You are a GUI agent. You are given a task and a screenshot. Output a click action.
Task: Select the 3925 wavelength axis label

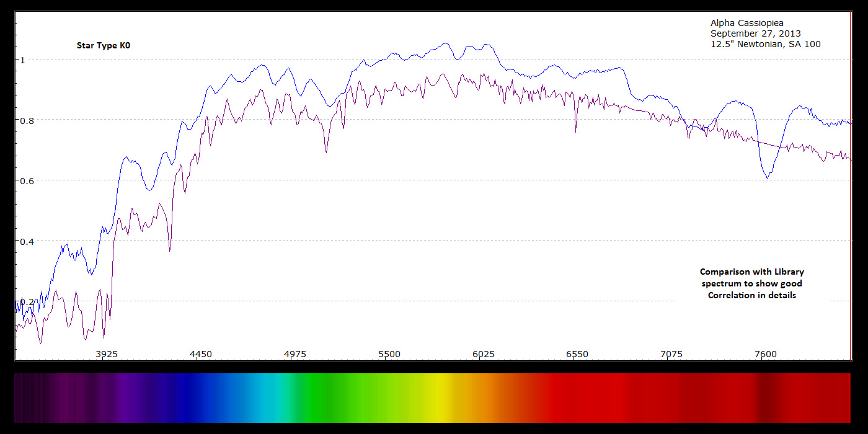tap(107, 355)
